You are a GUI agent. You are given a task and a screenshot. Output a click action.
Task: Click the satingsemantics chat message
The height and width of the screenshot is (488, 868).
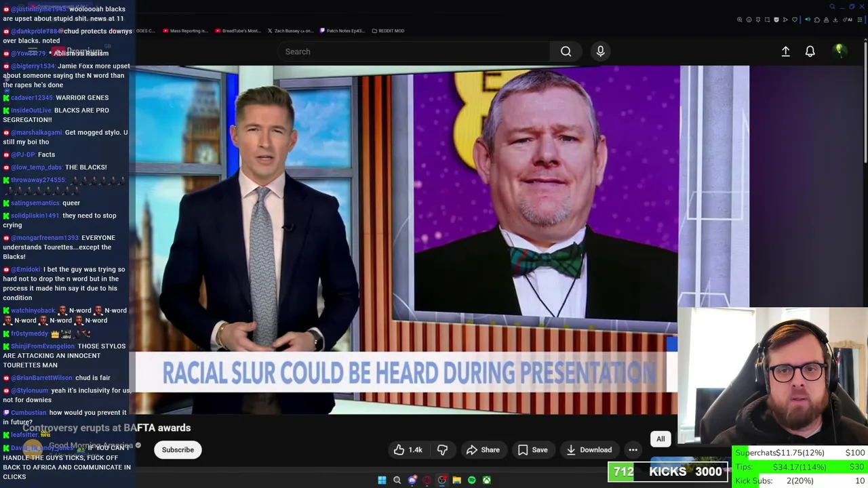click(41, 203)
